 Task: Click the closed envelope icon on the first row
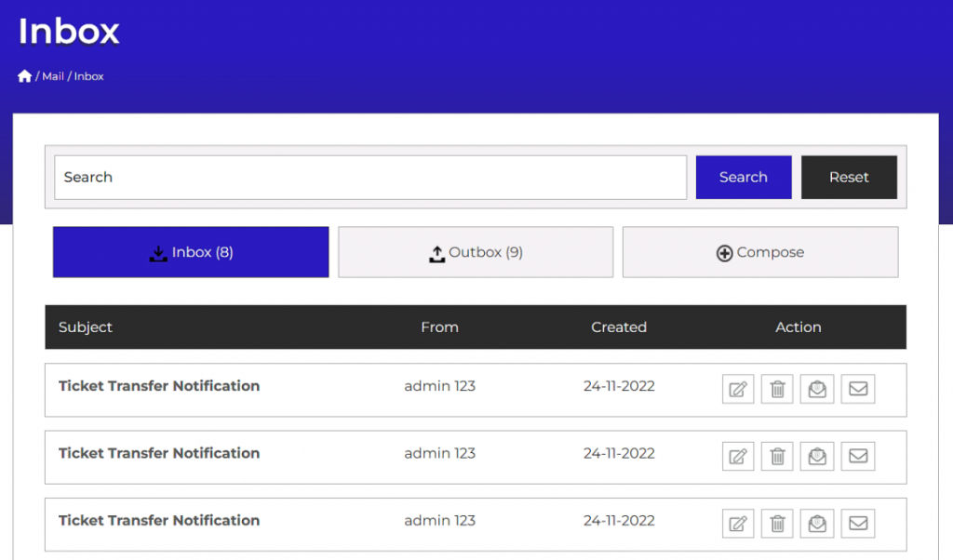[857, 389]
